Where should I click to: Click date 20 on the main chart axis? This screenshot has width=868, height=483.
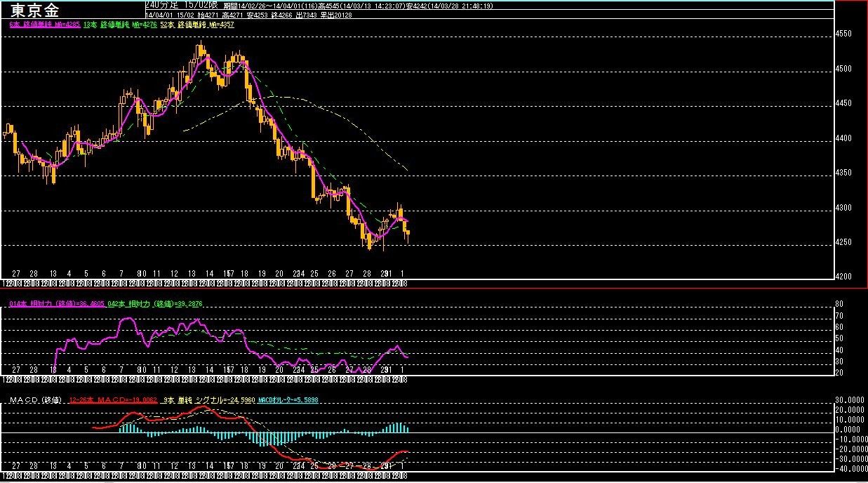click(x=279, y=273)
